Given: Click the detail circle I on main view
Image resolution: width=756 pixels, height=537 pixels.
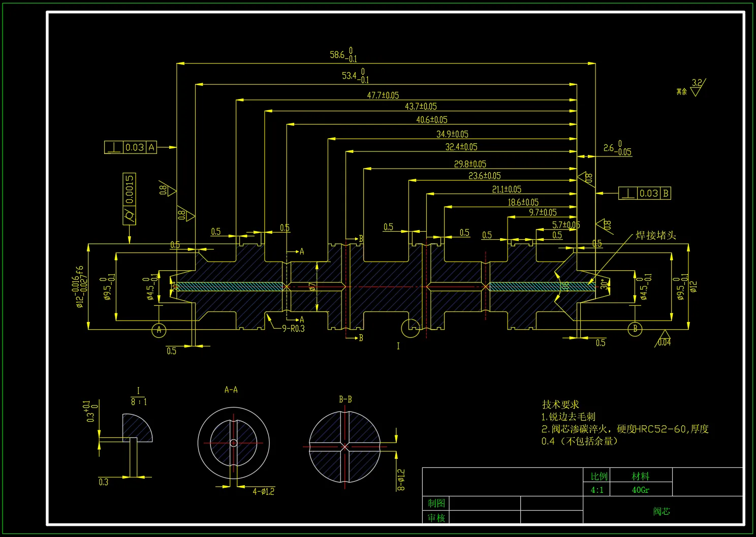Looking at the screenshot, I should coord(411,328).
